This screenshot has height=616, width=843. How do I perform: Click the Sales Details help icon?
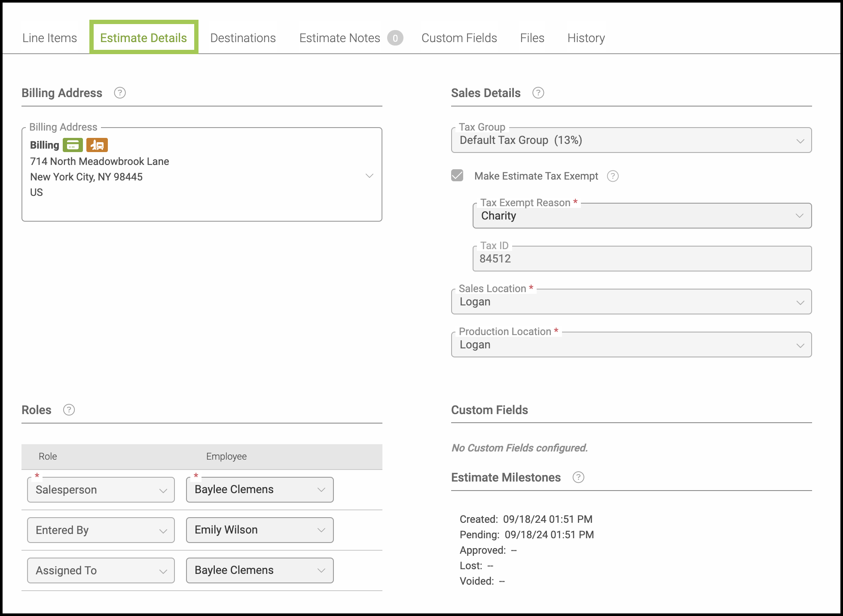coord(538,93)
